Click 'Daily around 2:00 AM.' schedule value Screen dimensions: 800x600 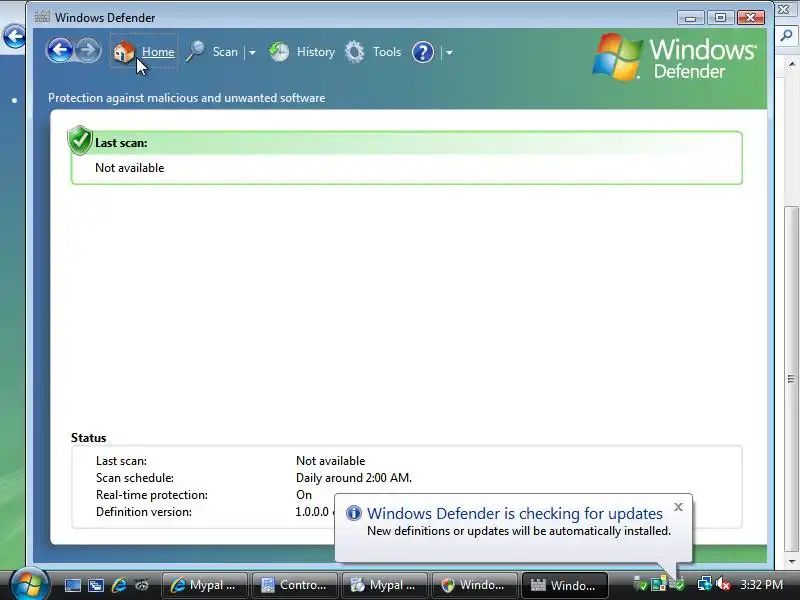354,478
